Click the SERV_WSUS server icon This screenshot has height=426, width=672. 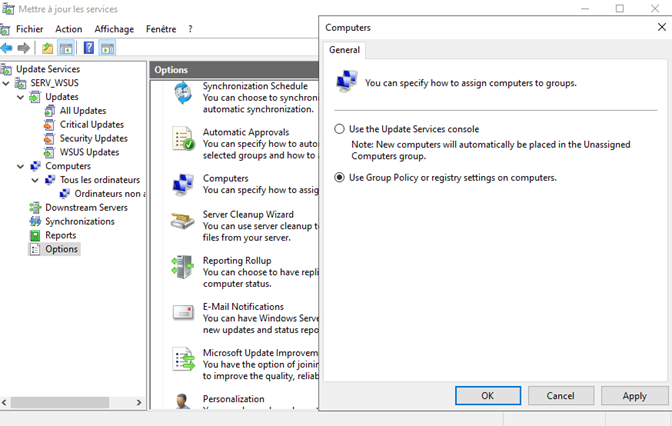(21, 83)
